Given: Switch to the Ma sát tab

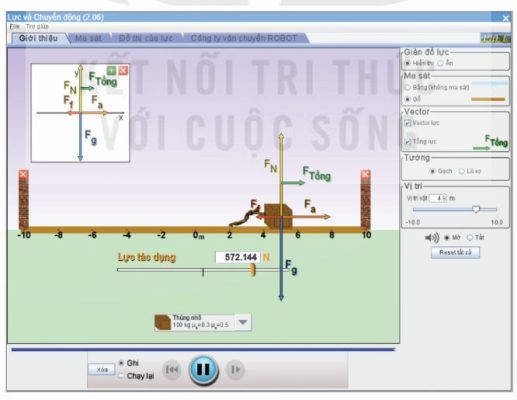Looking at the screenshot, I should [x=88, y=38].
